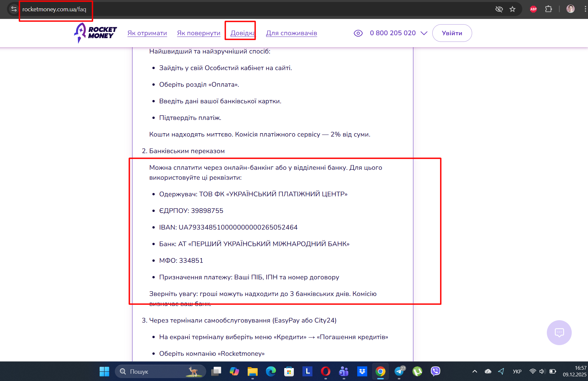This screenshot has width=588, height=381.
Task: Open uTorrent from the taskbar
Action: click(417, 371)
